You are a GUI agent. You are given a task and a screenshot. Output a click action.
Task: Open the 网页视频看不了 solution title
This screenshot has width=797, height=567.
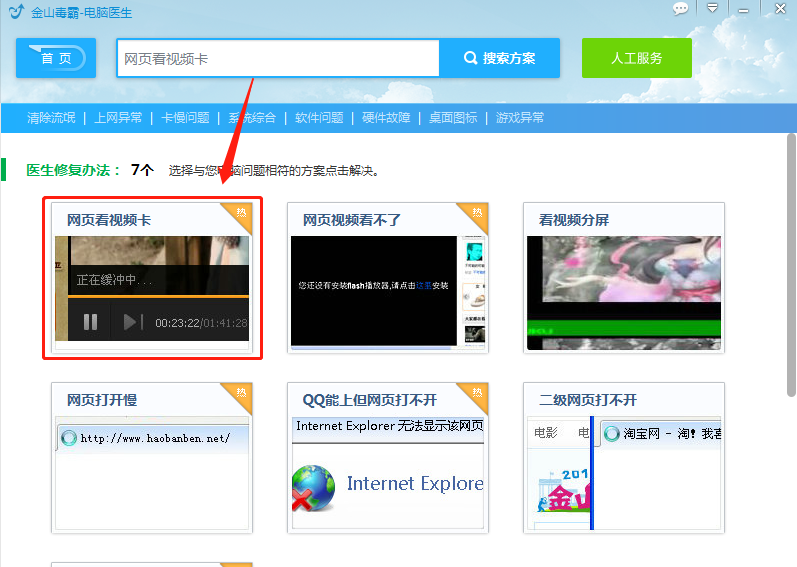tap(352, 220)
